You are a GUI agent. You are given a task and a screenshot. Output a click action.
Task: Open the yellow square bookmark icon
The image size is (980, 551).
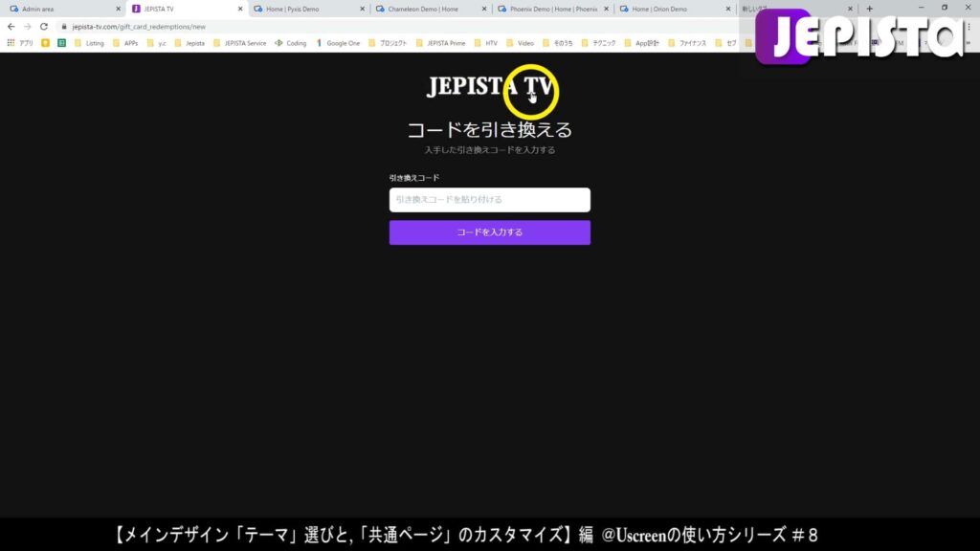coord(45,43)
